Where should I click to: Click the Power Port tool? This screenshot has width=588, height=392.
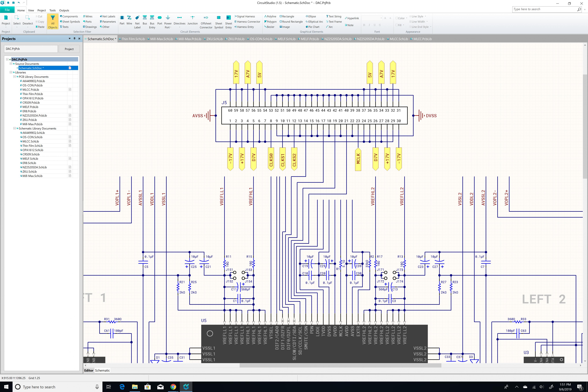click(168, 22)
